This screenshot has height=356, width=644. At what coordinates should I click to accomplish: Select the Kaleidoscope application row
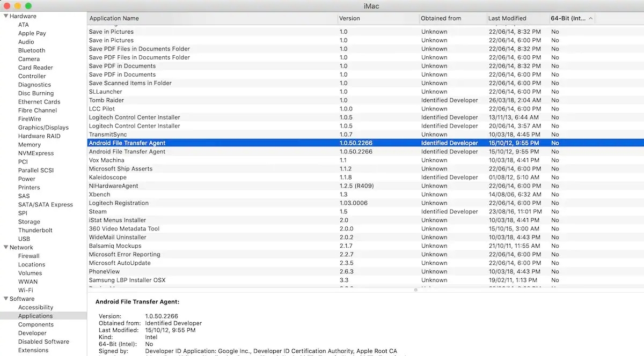pyautogui.click(x=365, y=177)
